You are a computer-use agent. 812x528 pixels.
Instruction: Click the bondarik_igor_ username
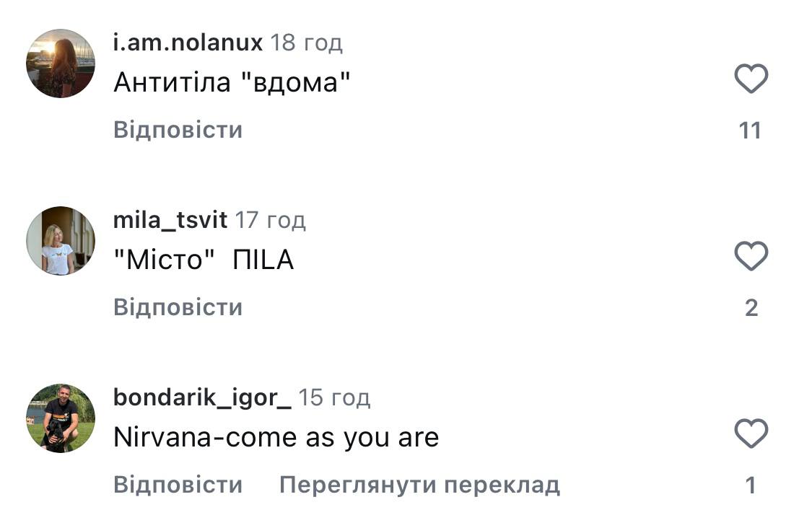pyautogui.click(x=202, y=397)
